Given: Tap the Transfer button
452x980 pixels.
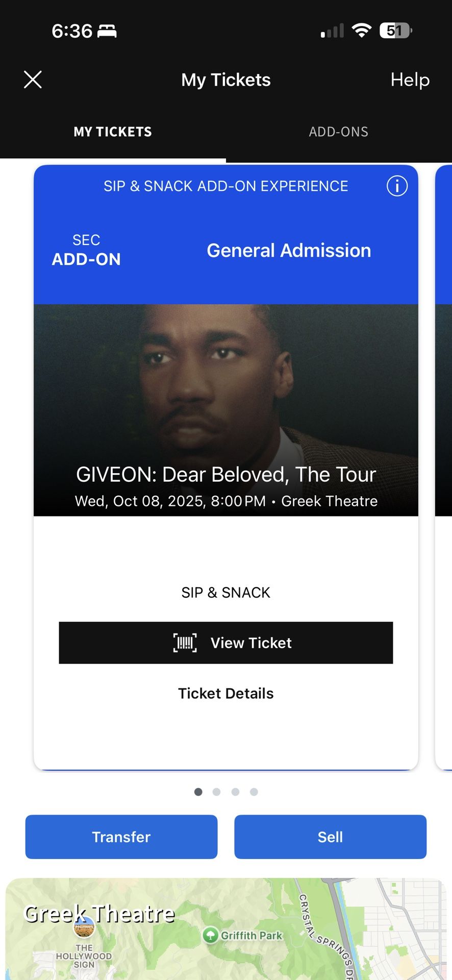Looking at the screenshot, I should click(x=121, y=837).
